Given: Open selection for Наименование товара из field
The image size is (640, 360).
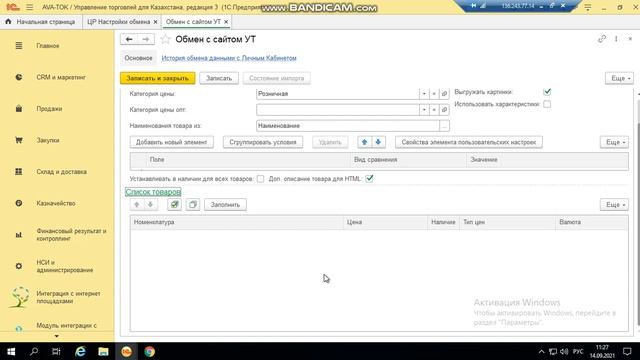Looking at the screenshot, I should (x=444, y=126).
